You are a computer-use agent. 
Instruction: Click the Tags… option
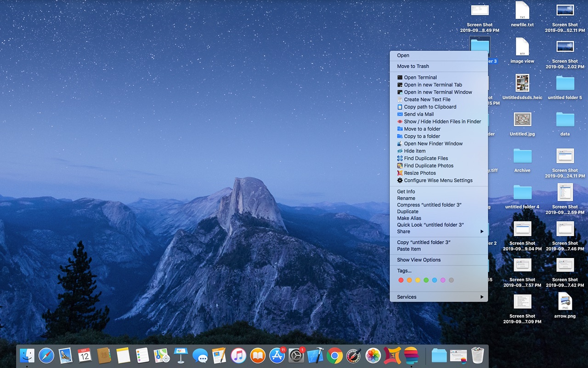pyautogui.click(x=404, y=271)
